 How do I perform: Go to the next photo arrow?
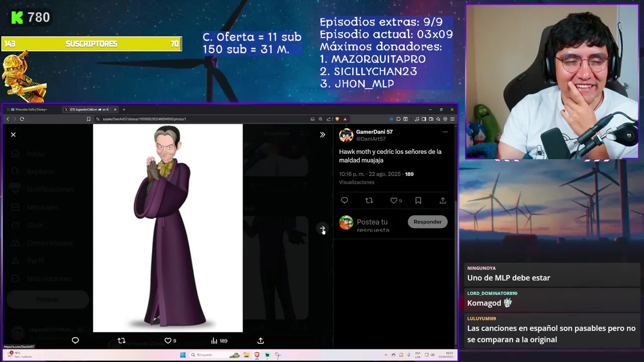323,229
